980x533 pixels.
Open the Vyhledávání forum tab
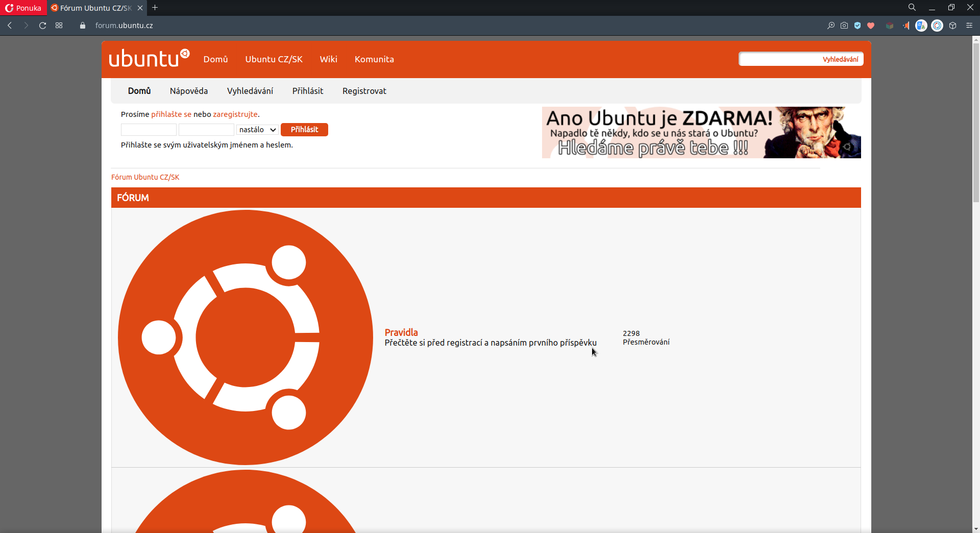[250, 91]
